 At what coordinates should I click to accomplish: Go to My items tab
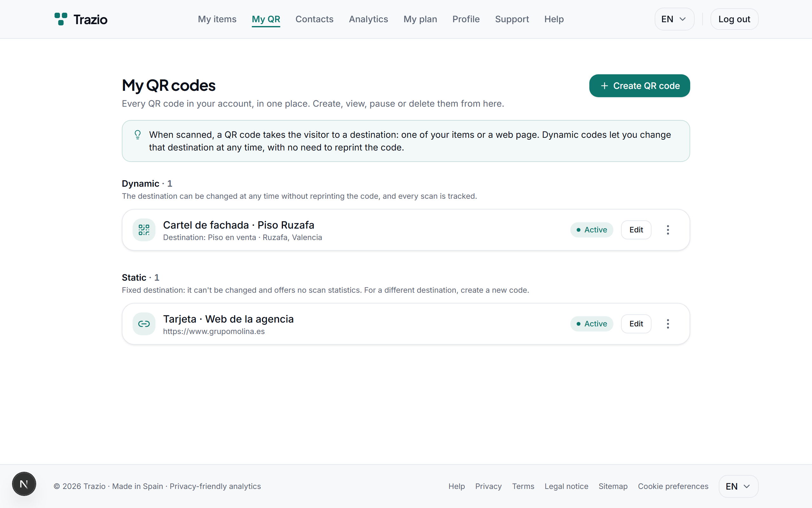point(217,19)
